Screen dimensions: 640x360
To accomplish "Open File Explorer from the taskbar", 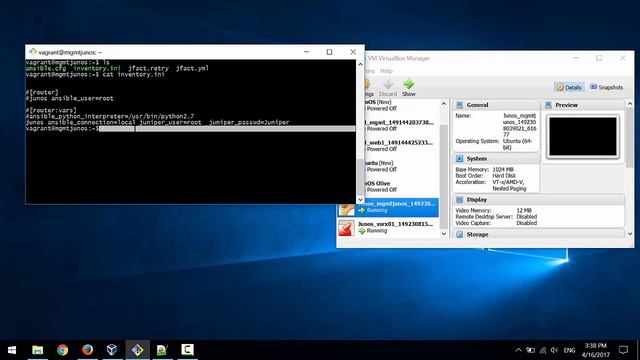I will pos(38,350).
